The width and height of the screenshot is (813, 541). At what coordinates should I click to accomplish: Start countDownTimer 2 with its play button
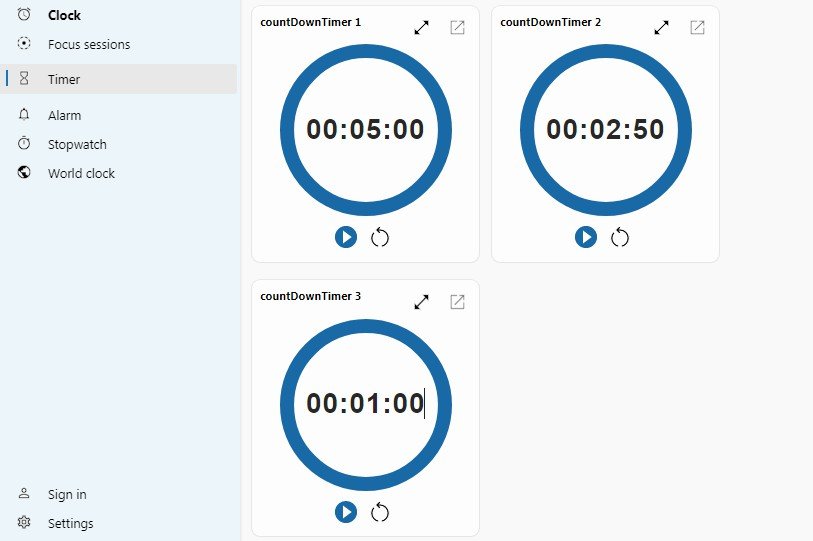tap(586, 237)
